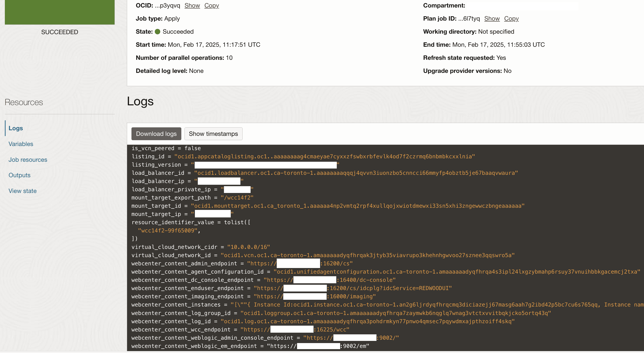Click the Number of parallel operations value

pyautogui.click(x=229, y=58)
